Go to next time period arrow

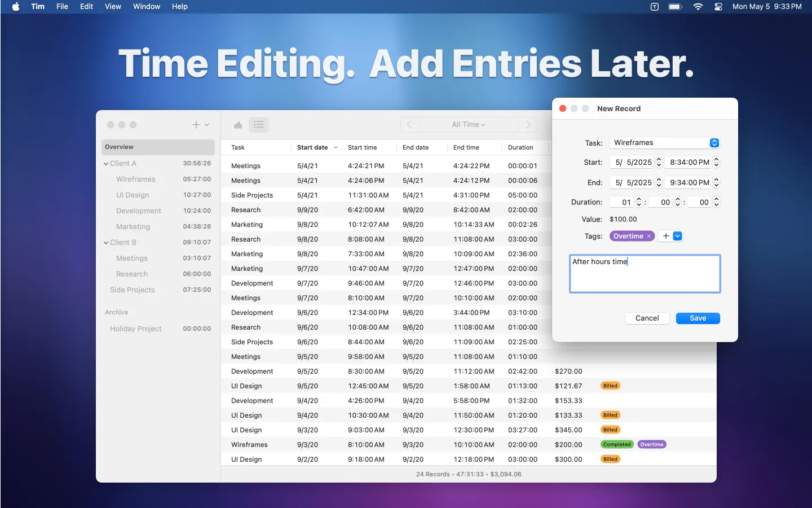528,125
